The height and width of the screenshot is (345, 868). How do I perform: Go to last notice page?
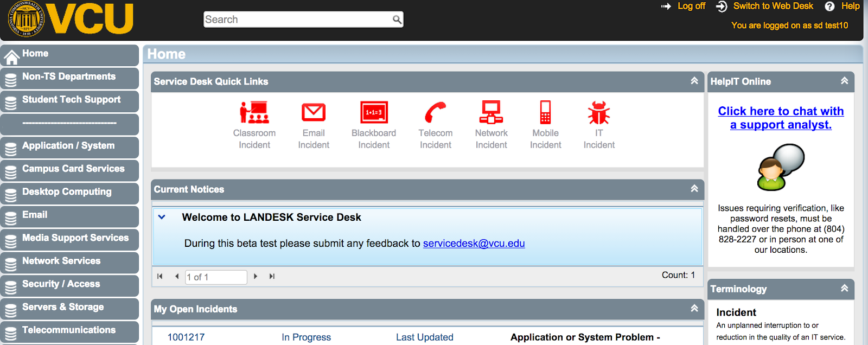click(272, 276)
